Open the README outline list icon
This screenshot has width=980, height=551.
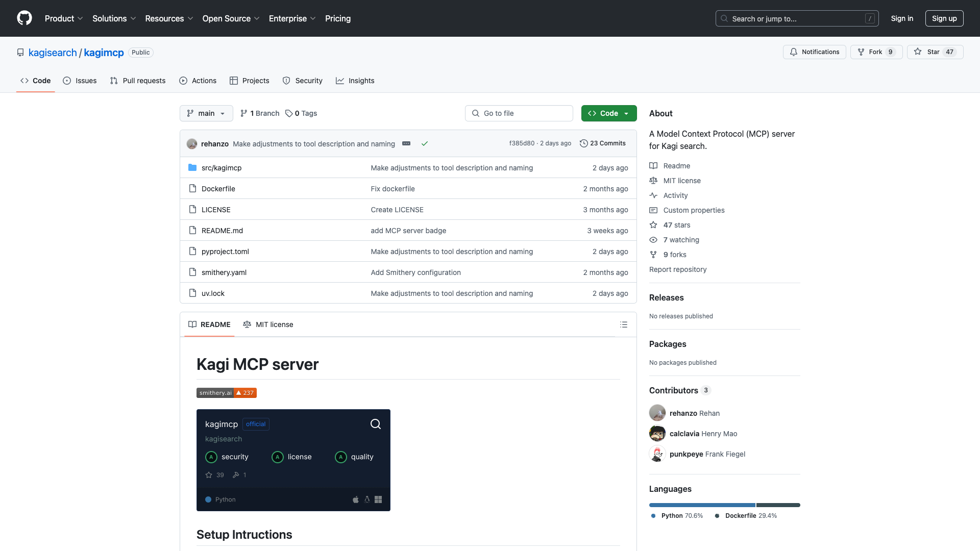coord(624,324)
